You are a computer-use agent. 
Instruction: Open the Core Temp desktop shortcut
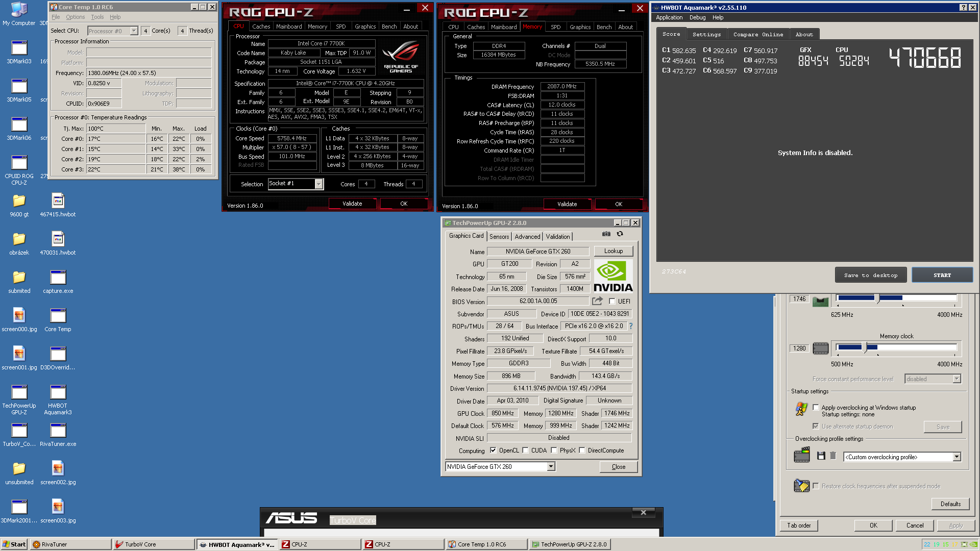pyautogui.click(x=58, y=320)
